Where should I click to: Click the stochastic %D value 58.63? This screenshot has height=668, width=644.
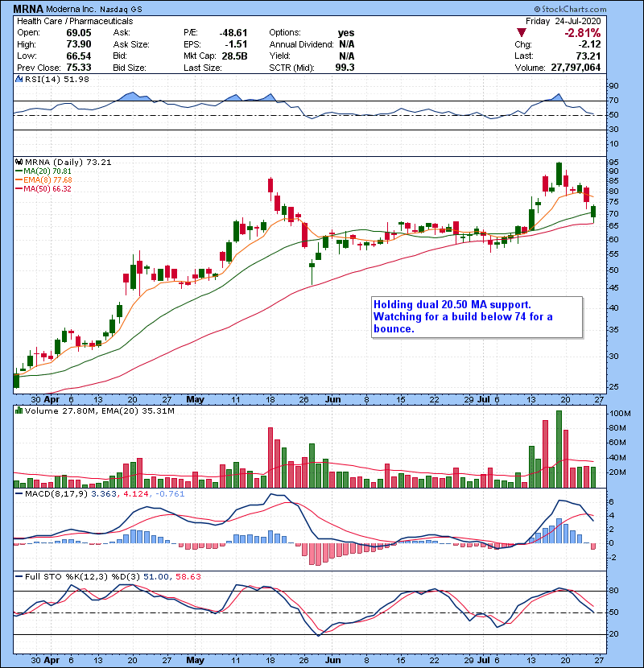188,576
